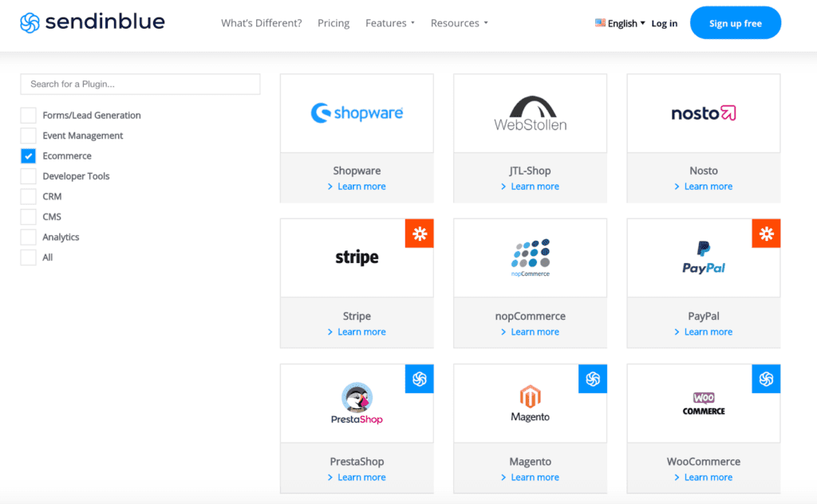
Task: Click the Zapier badge on Stripe card
Action: 420,233
